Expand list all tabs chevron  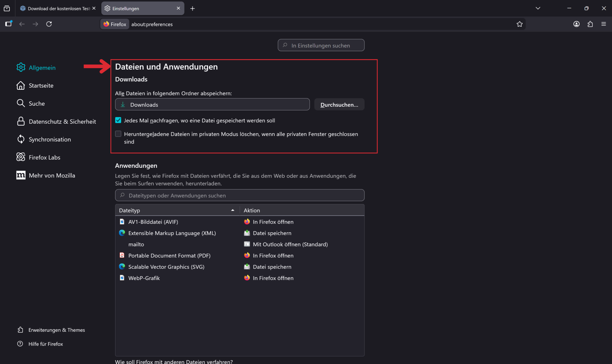pyautogui.click(x=538, y=8)
